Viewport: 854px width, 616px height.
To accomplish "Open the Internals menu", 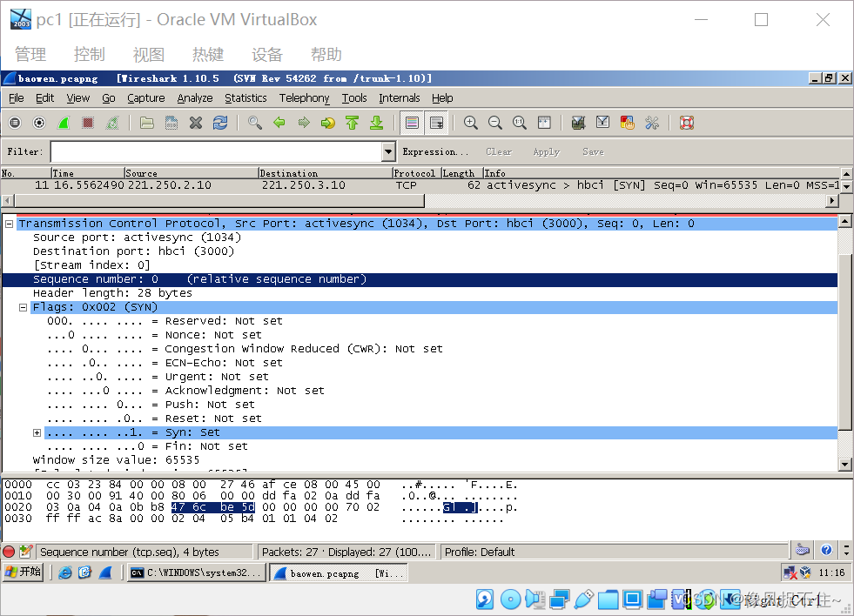I will 400,98.
